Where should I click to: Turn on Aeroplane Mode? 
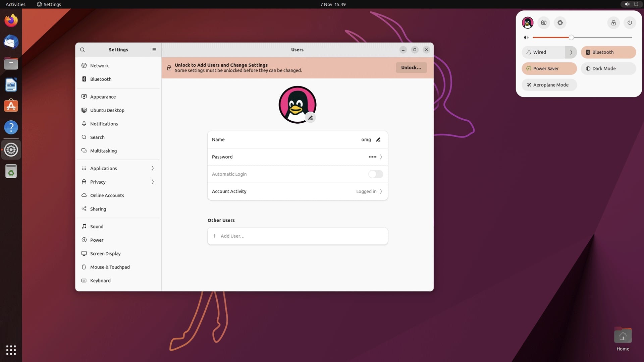(549, 85)
